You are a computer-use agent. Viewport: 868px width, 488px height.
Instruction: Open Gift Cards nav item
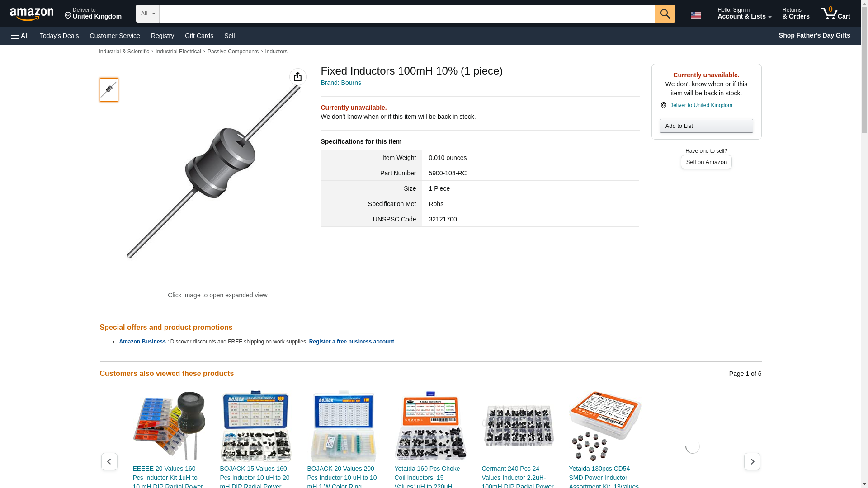click(199, 36)
